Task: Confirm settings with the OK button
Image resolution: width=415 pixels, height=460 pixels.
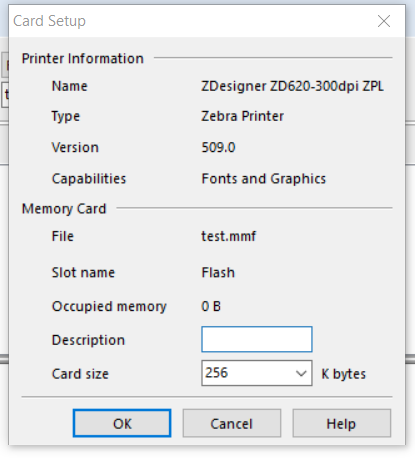Action: (122, 423)
